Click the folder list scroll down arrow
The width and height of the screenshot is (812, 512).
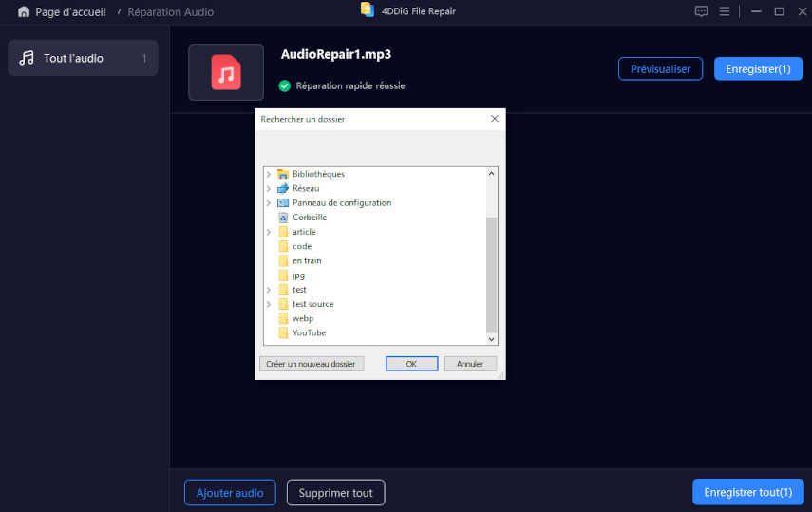tap(491, 339)
